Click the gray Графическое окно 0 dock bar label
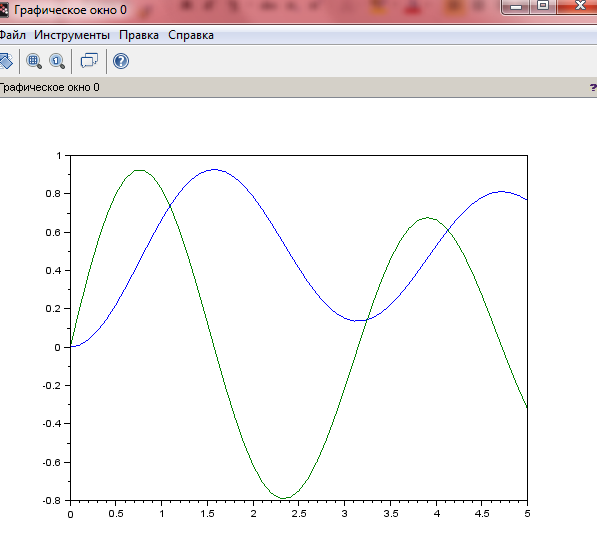 49,88
